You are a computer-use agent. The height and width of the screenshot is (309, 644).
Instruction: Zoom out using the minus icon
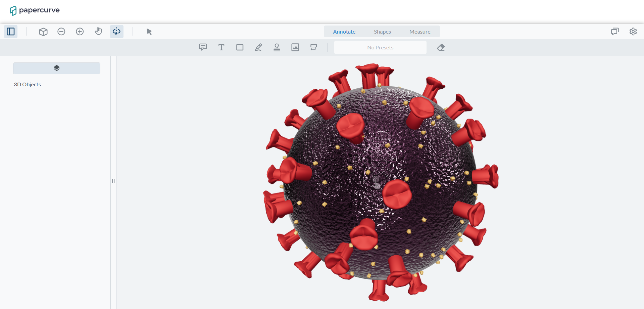(61, 31)
